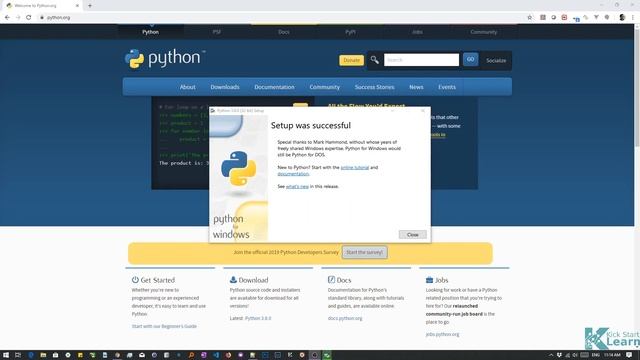Screen dimensions: 640x360
Task: Click the Download section icon
Action: 233,280
